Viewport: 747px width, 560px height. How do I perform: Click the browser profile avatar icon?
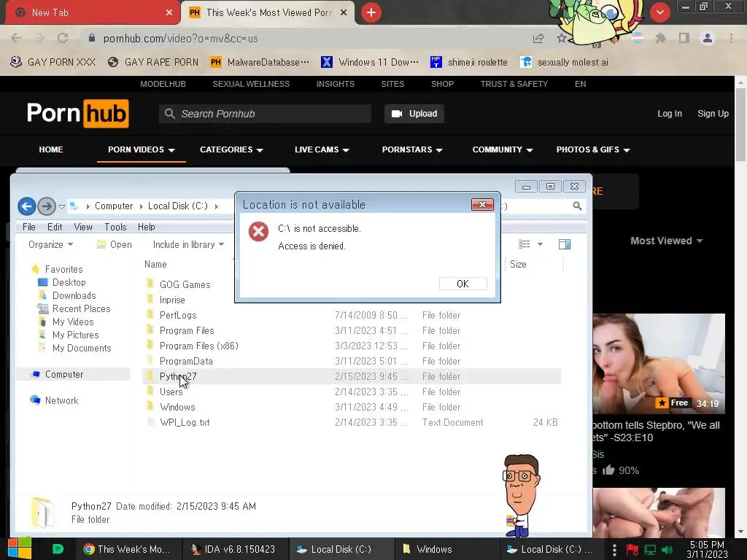[x=708, y=38]
